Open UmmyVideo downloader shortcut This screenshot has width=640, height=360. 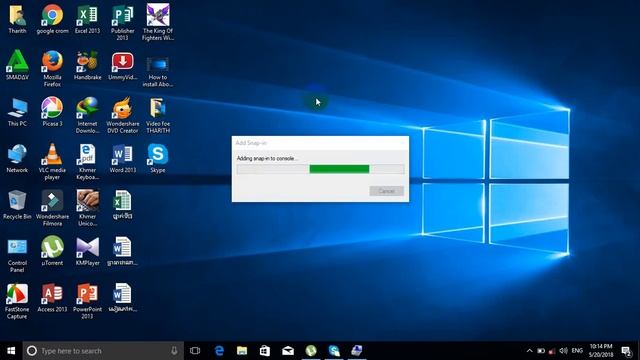(122, 65)
